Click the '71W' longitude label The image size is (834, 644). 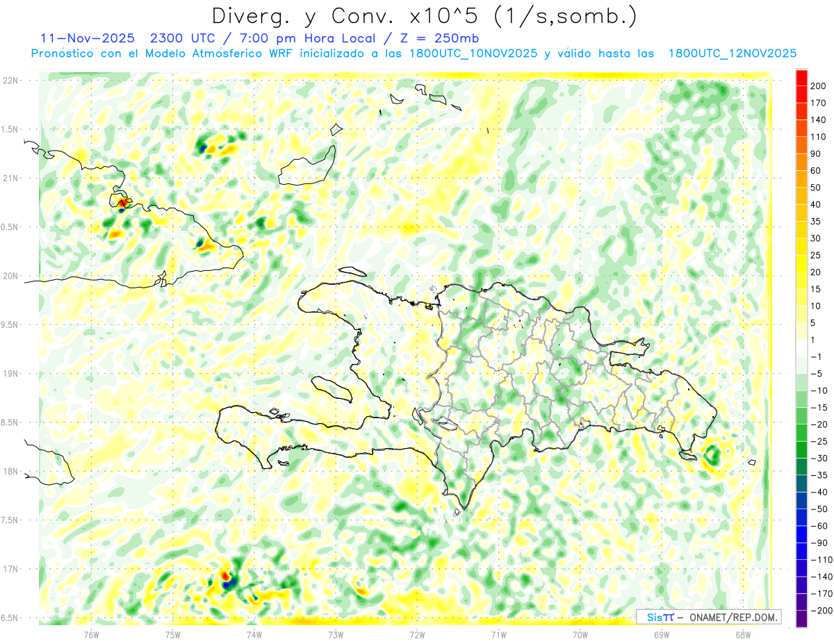click(x=498, y=634)
